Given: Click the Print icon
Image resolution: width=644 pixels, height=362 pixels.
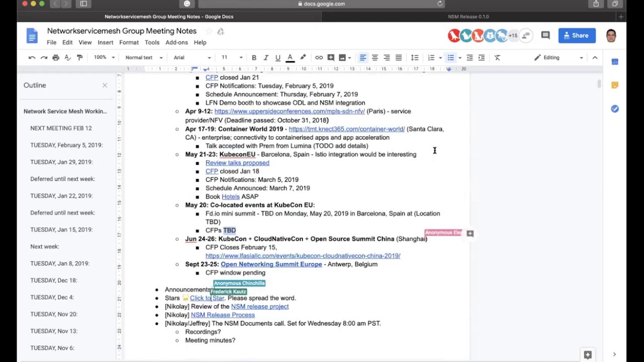Looking at the screenshot, I should [x=56, y=57].
